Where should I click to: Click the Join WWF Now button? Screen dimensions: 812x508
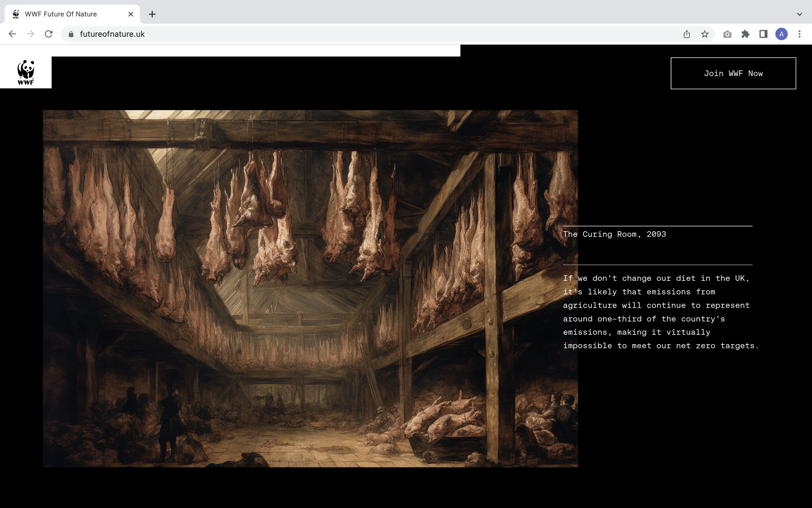point(733,73)
